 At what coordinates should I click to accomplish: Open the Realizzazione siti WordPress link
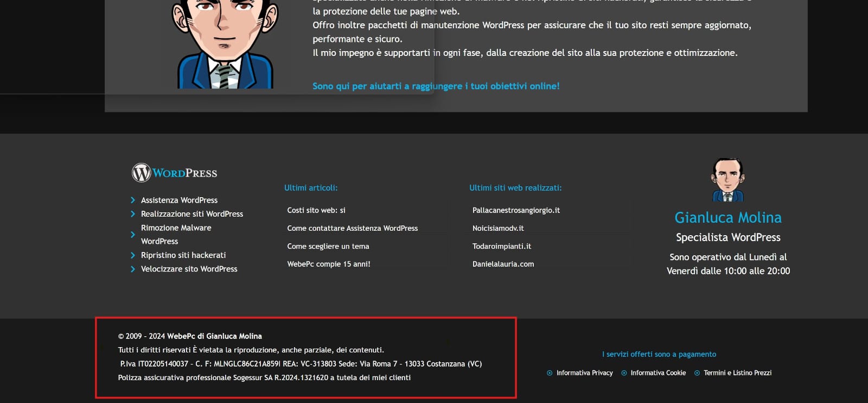coord(192,214)
